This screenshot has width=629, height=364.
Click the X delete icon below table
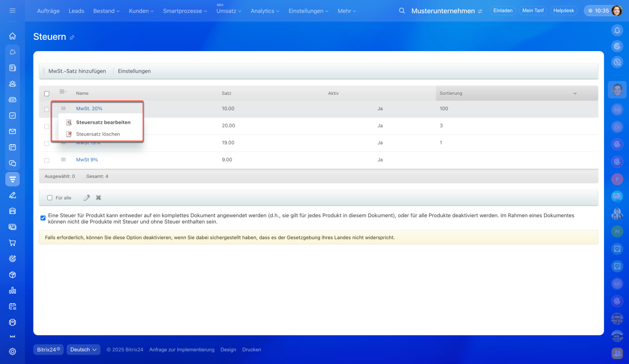pyautogui.click(x=98, y=197)
